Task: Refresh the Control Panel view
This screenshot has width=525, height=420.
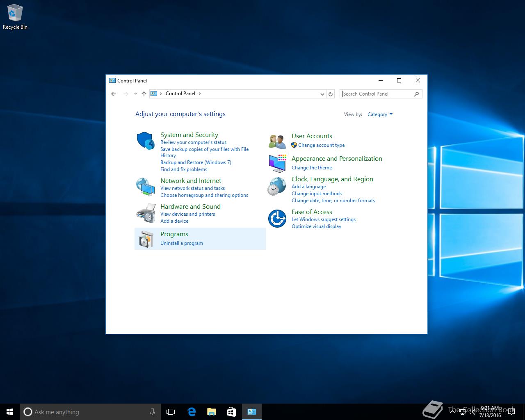Action: tap(331, 94)
